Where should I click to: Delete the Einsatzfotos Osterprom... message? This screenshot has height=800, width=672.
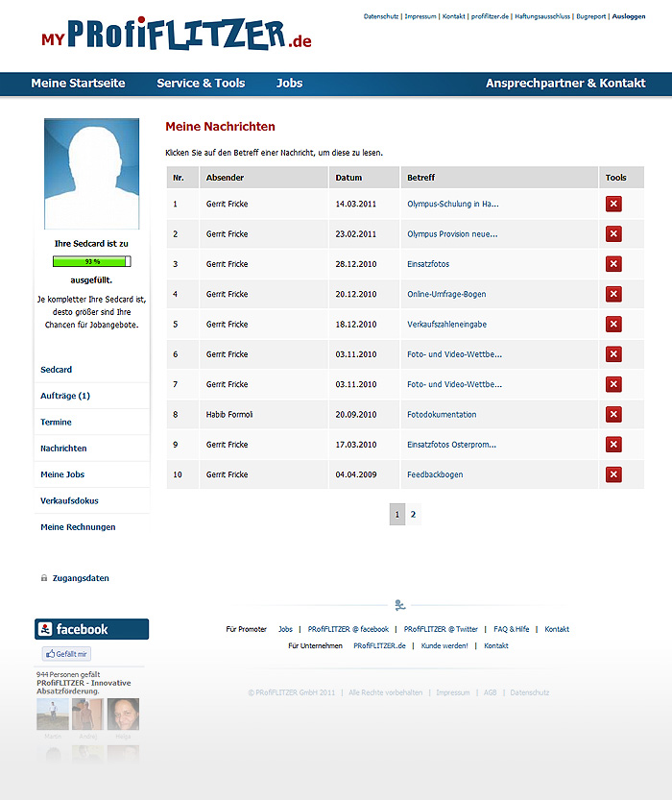pos(613,445)
